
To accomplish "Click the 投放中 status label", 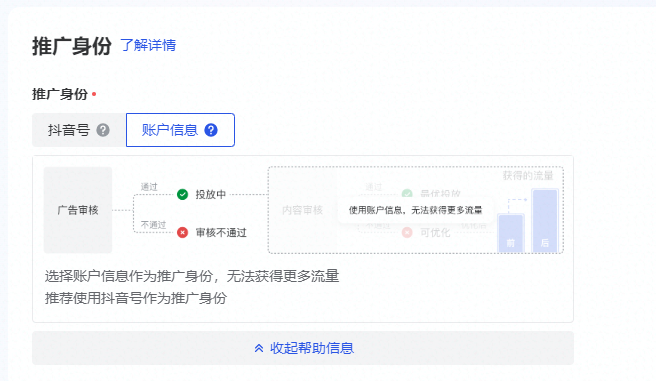I will click(211, 194).
